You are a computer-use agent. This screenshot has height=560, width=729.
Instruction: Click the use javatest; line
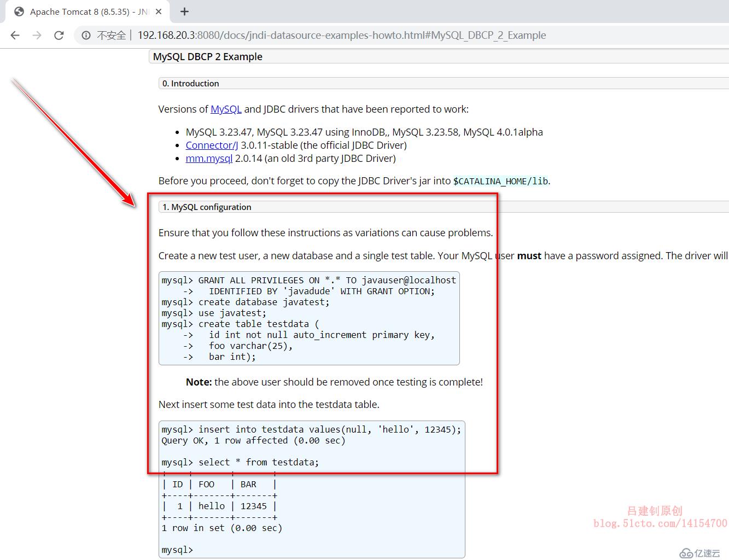tap(214, 313)
